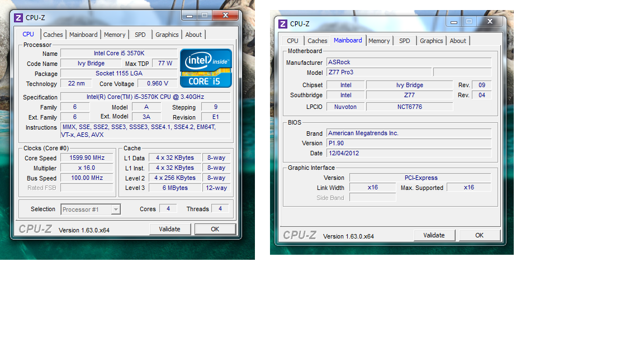Click Validate in the left CPU-Z window
The height and width of the screenshot is (362, 644).
(x=169, y=229)
